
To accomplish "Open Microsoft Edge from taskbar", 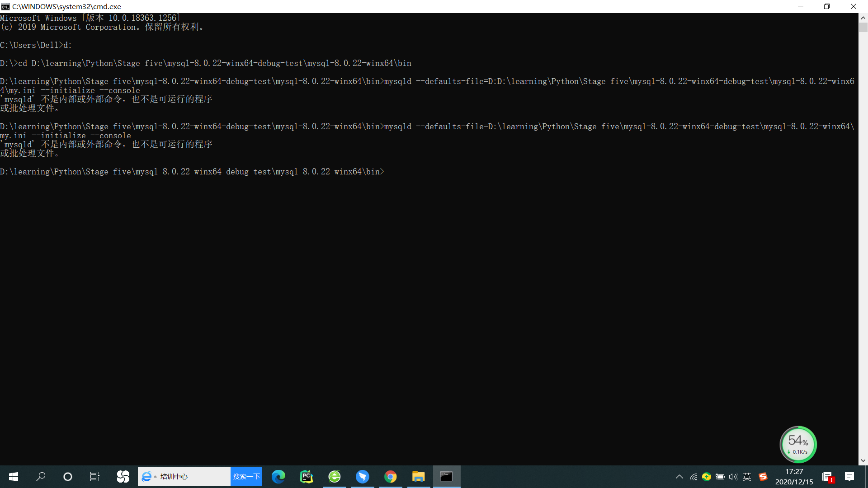I will 278,477.
